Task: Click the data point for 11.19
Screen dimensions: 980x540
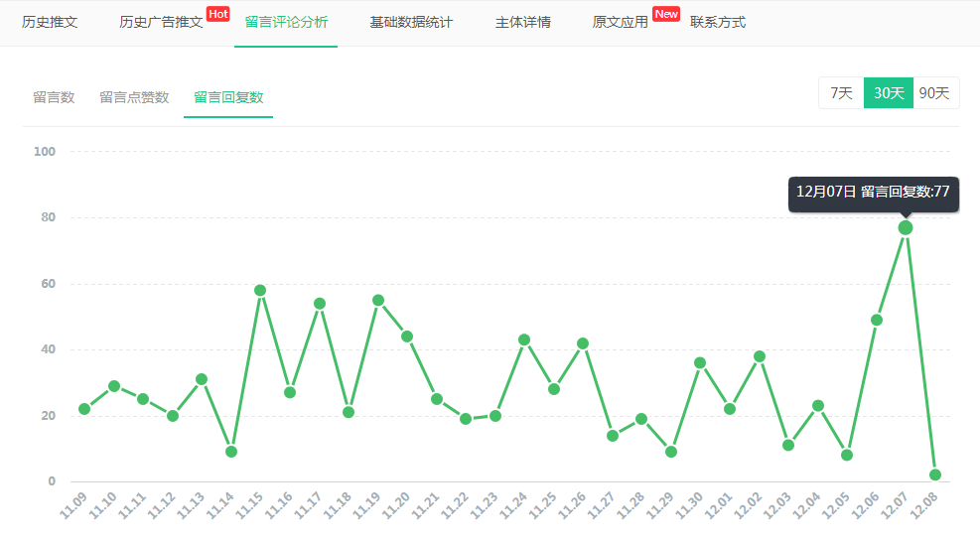Action: tap(378, 301)
